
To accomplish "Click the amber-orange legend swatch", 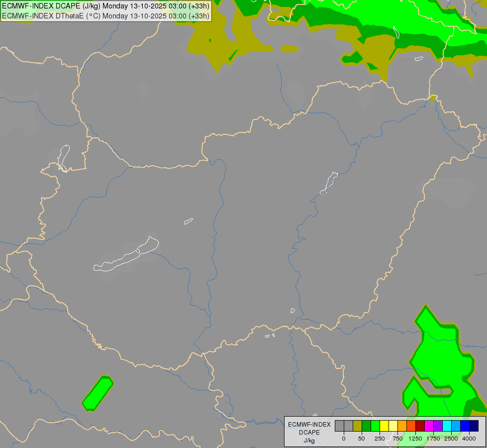I will click(x=402, y=426).
